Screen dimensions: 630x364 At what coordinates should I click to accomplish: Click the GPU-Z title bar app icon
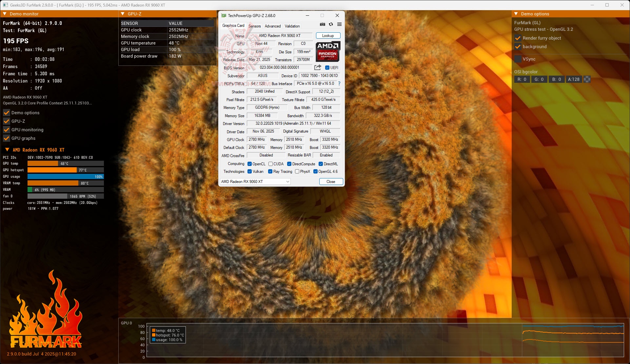224,15
